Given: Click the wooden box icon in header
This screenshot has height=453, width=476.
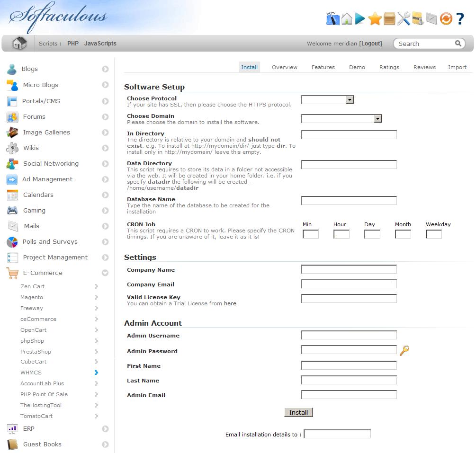Looking at the screenshot, I should click(389, 19).
